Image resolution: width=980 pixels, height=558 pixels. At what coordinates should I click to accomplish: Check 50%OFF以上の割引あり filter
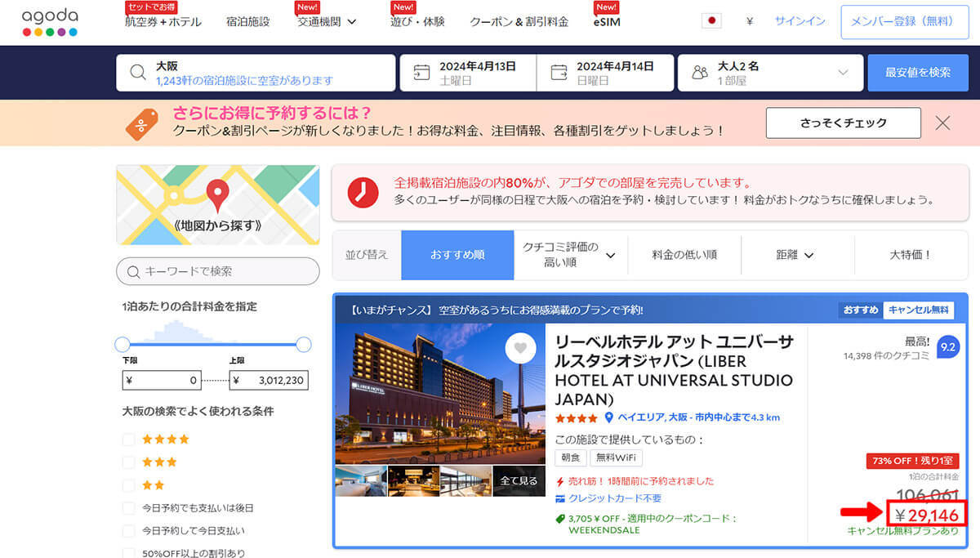click(x=128, y=553)
